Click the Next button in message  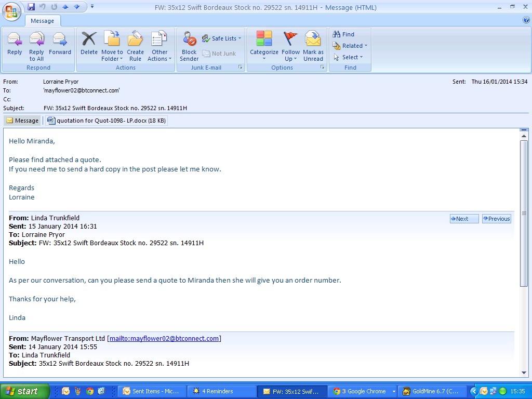pyautogui.click(x=463, y=219)
